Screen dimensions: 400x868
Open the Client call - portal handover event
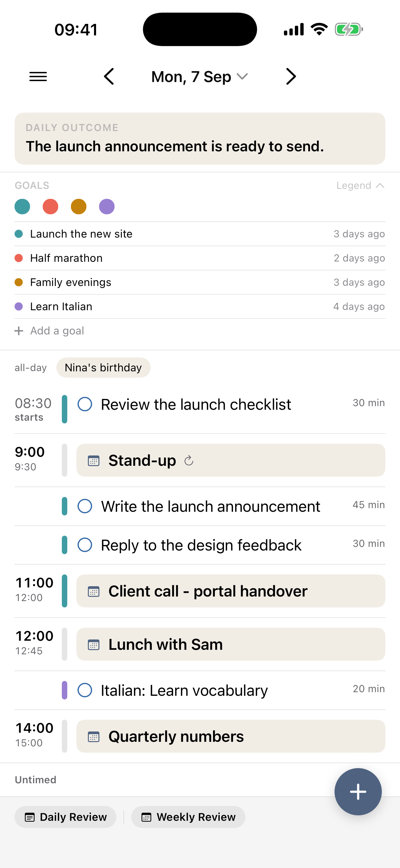231,591
